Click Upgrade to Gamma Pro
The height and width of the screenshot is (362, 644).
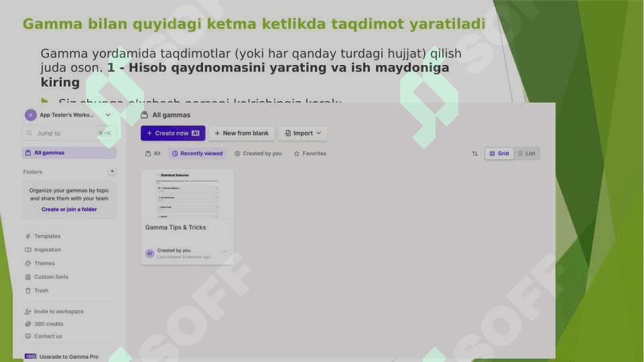click(x=68, y=357)
